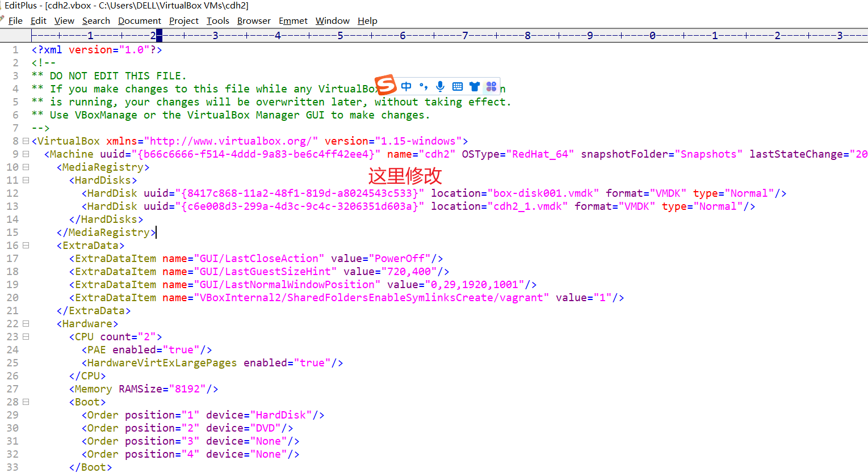Open the Project menu
The height and width of the screenshot is (473, 868).
coord(184,21)
